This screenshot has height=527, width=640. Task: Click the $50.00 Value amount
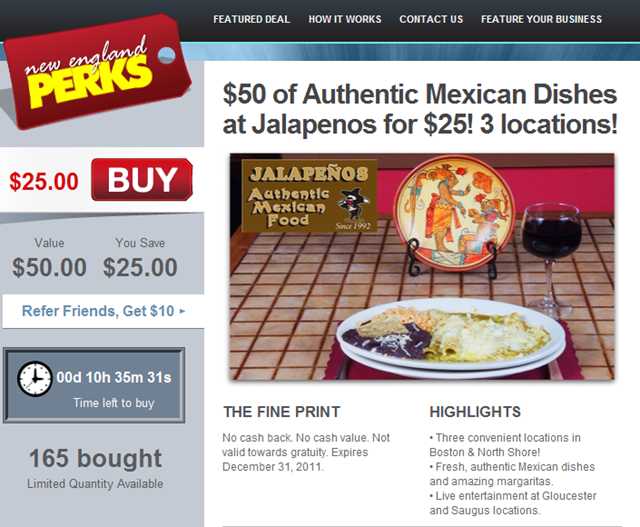[49, 267]
